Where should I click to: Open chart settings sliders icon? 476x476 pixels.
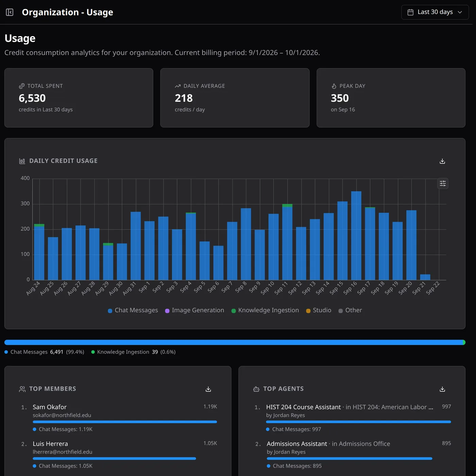coord(443,184)
